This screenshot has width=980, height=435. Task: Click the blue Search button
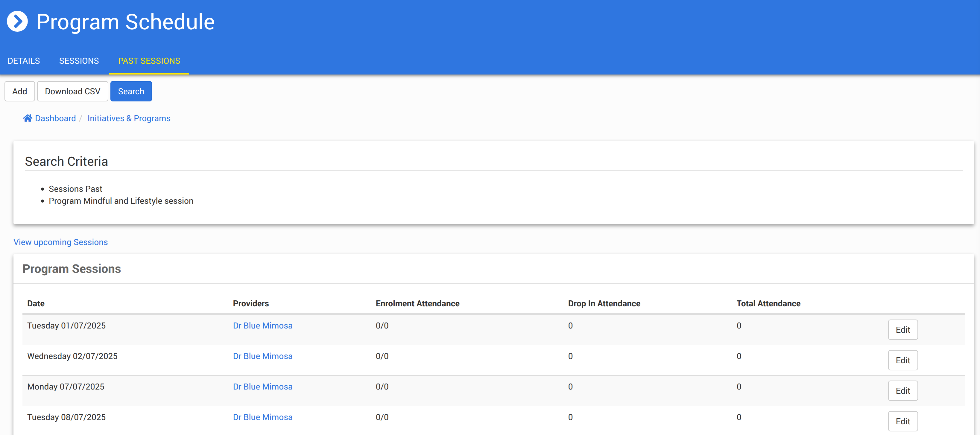point(131,91)
